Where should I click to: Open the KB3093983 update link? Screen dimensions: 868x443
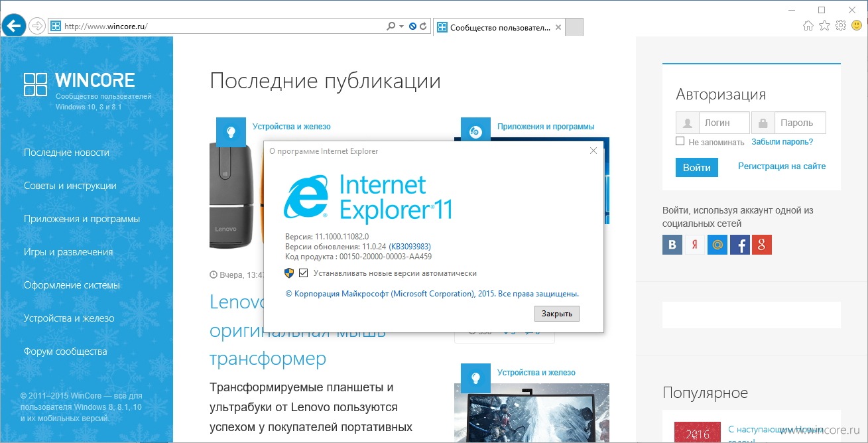[410, 247]
